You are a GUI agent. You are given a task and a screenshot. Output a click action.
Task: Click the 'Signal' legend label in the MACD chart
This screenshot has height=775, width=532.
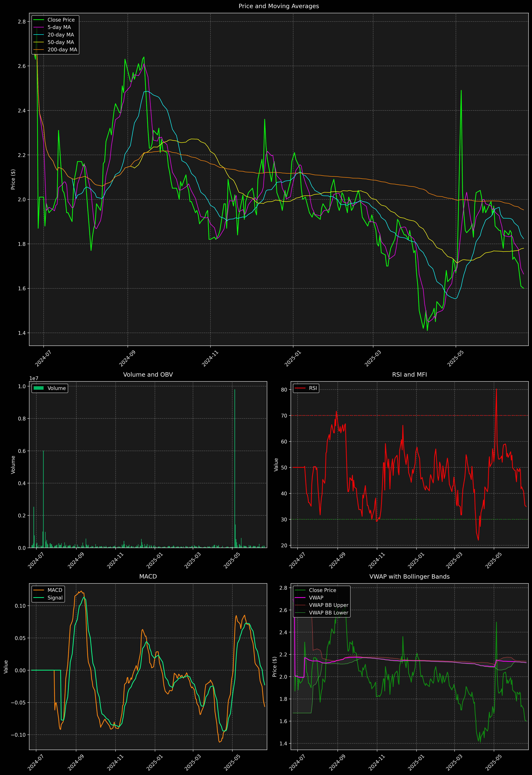click(x=55, y=598)
